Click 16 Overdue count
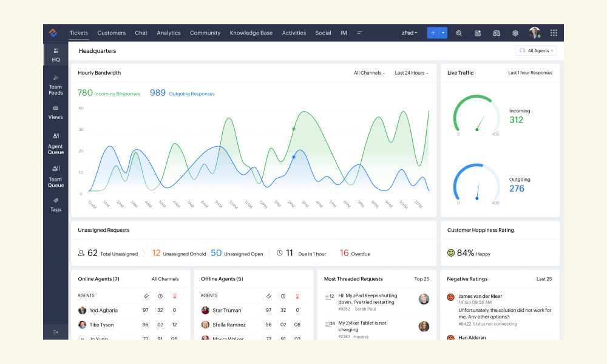The width and height of the screenshot is (607, 364). (355, 254)
